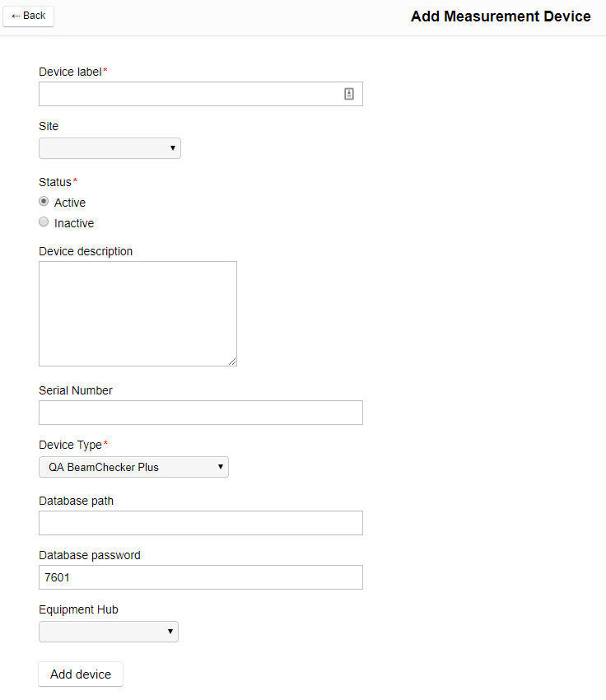606x700 pixels.
Task: Click the "Serial Number" label text
Action: pos(76,390)
